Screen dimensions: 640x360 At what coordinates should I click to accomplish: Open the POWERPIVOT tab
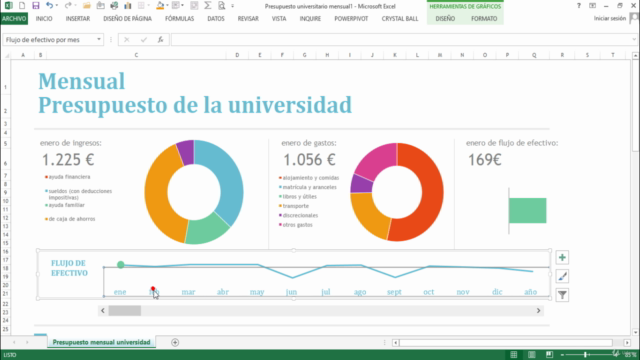[351, 18]
